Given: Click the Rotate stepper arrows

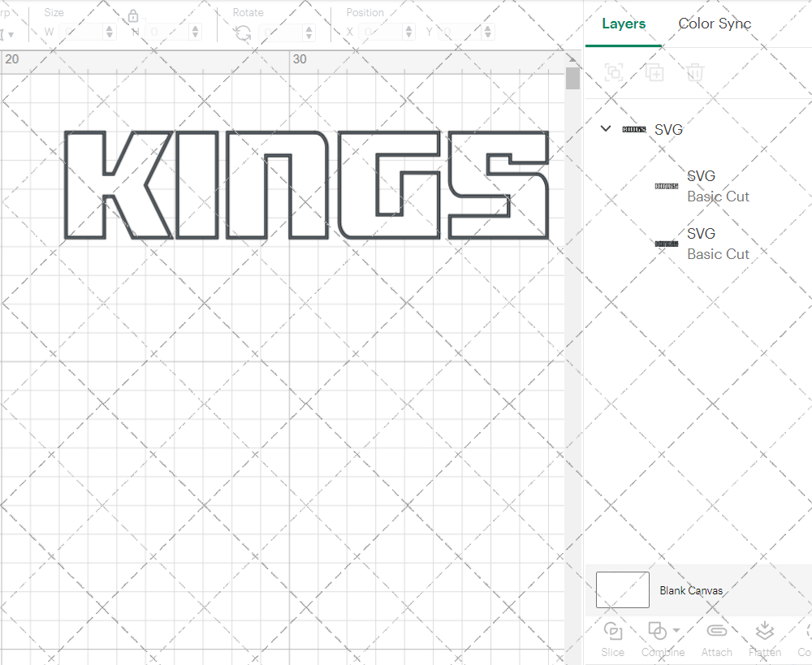Looking at the screenshot, I should 309,32.
